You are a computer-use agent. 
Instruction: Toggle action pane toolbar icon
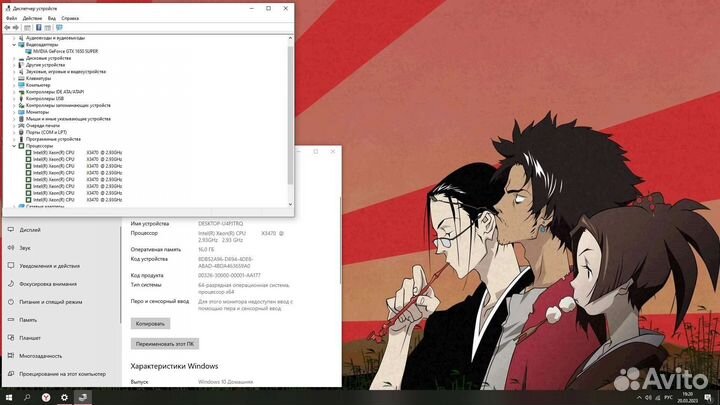point(48,28)
